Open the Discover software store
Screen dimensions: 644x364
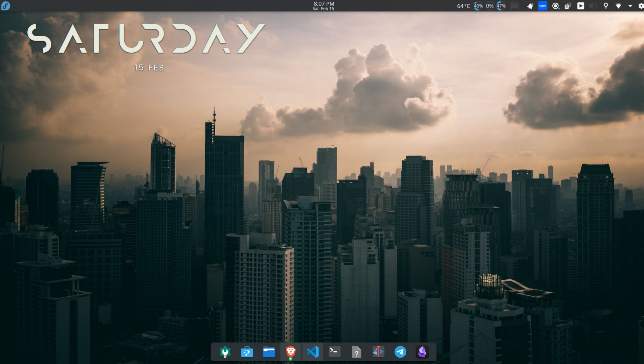click(247, 352)
